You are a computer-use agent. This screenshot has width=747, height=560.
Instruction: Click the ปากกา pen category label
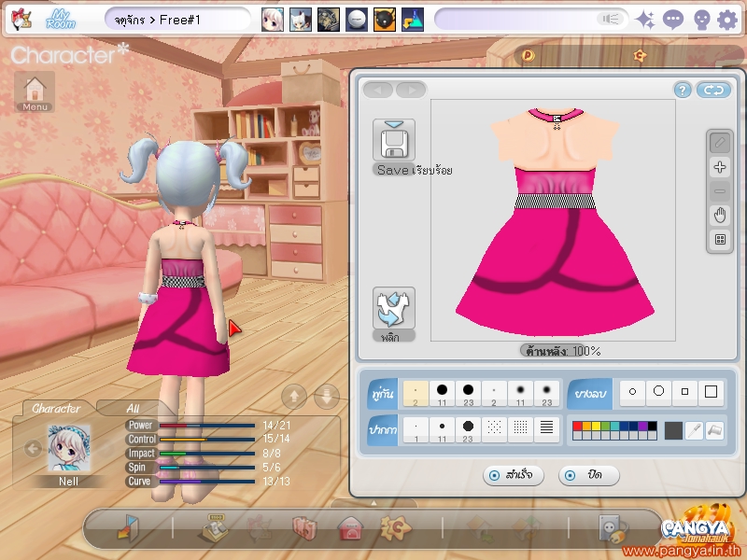[x=383, y=430]
